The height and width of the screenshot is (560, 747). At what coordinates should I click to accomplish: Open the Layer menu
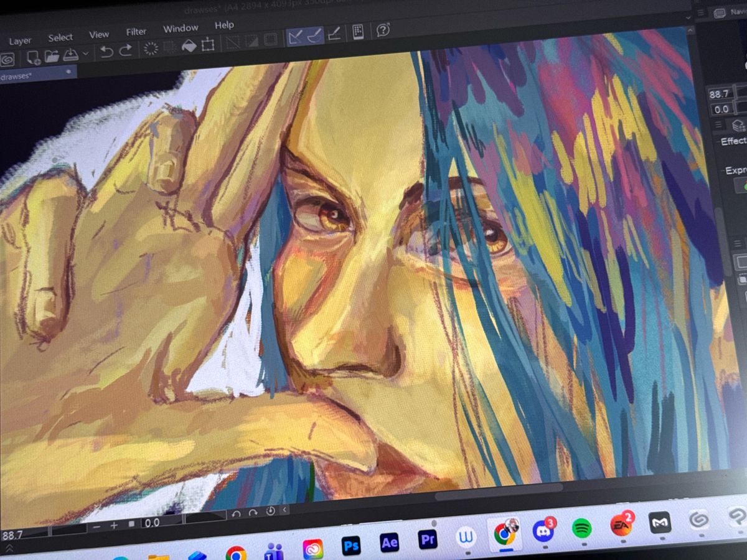pos(21,40)
